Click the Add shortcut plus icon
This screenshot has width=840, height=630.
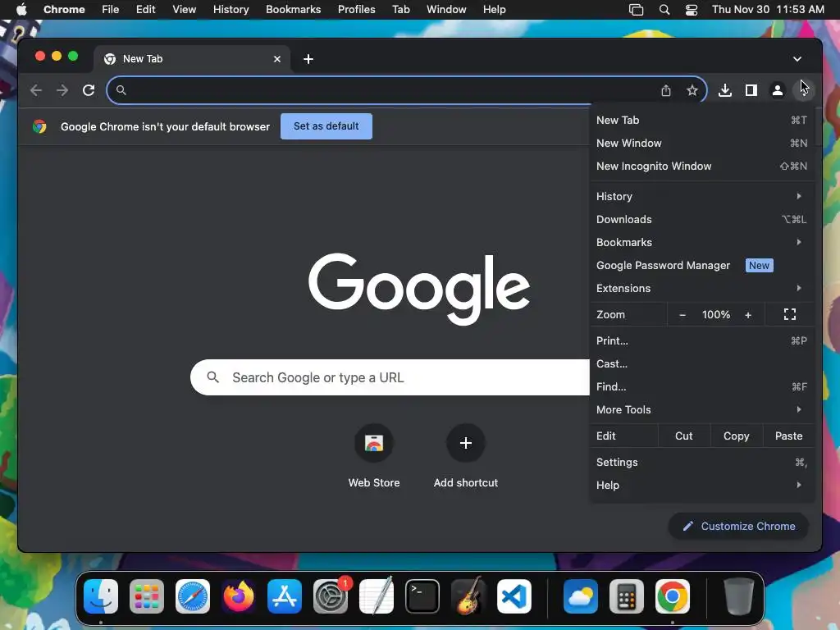(466, 443)
